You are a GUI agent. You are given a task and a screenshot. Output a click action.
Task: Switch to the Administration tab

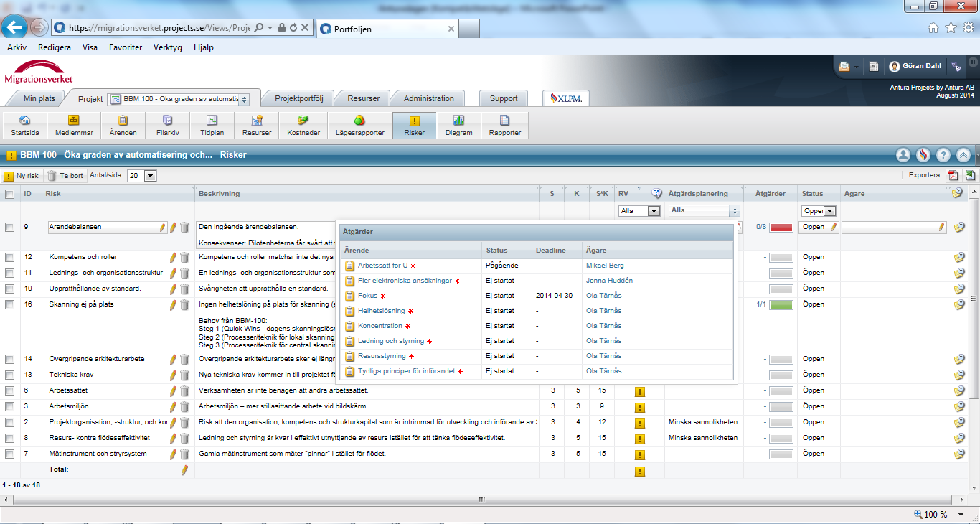[x=428, y=98]
